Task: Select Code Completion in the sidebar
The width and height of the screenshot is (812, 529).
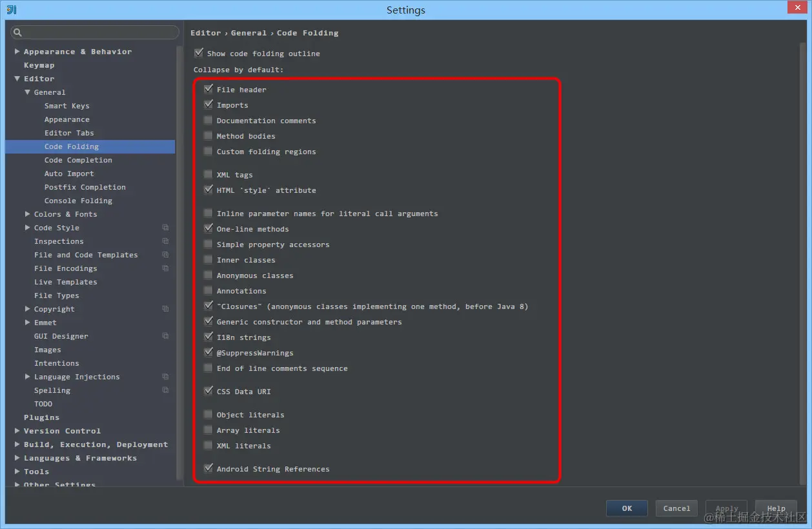Action: click(x=78, y=160)
